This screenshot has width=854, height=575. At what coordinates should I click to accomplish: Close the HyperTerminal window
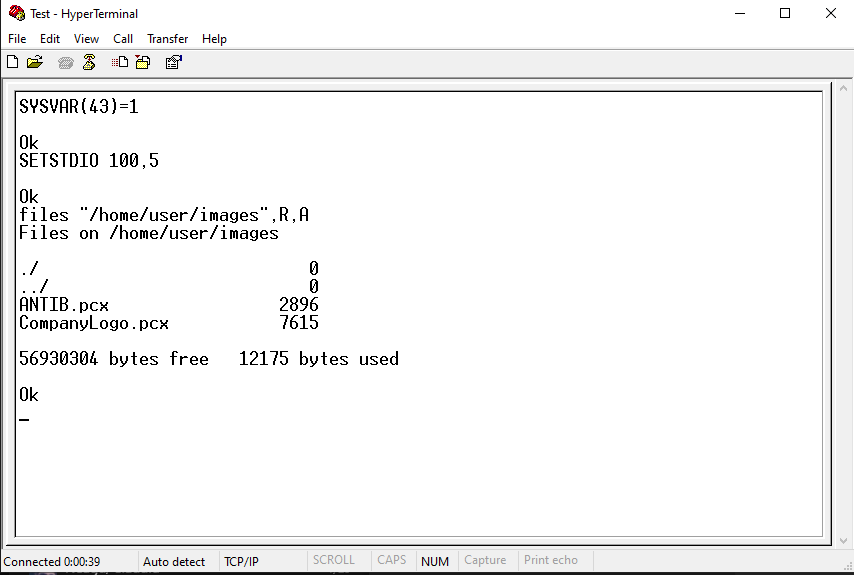[831, 13]
